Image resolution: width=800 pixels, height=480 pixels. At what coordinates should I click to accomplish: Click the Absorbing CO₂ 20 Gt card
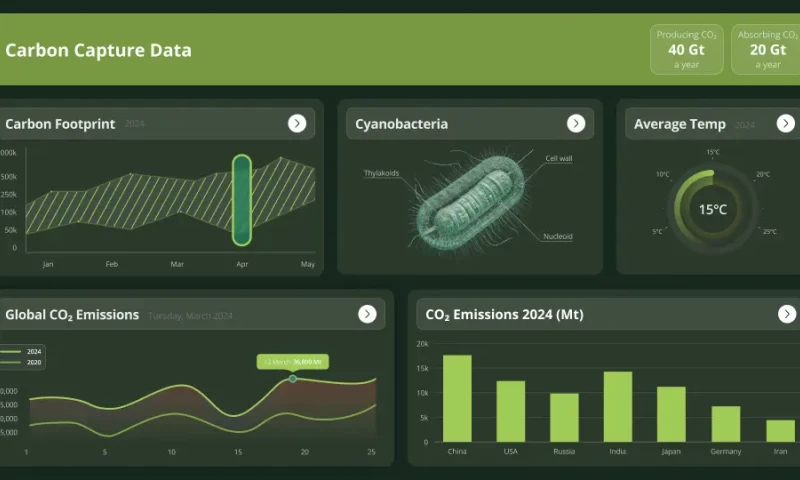click(766, 49)
